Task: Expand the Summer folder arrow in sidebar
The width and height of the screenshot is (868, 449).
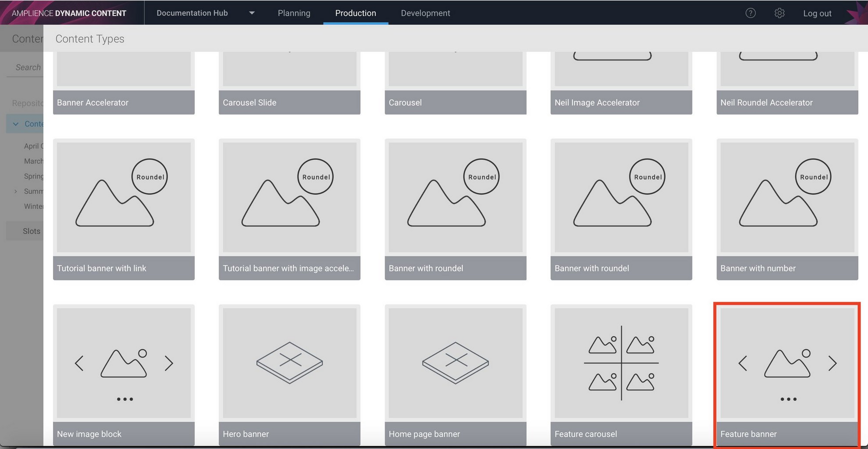Action: [x=16, y=191]
